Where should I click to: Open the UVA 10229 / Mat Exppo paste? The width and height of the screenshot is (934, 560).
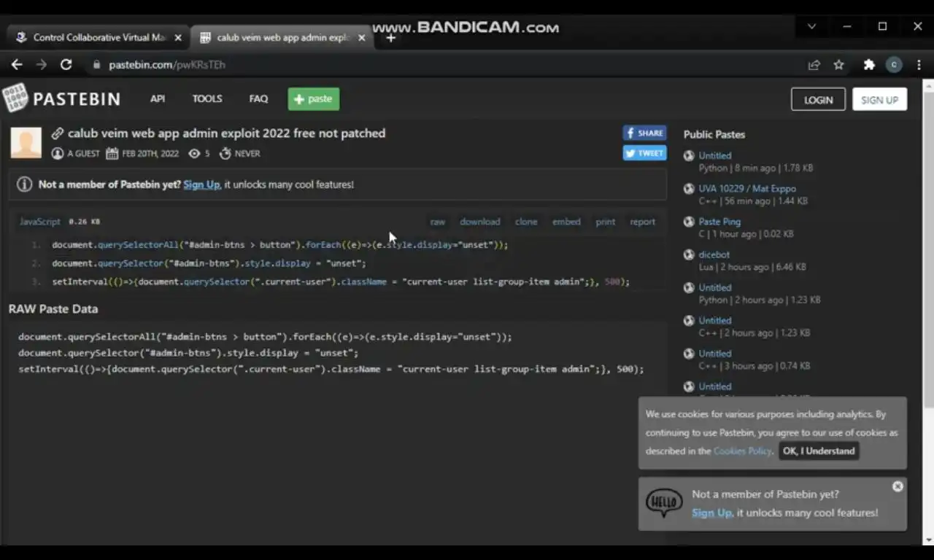(x=747, y=189)
